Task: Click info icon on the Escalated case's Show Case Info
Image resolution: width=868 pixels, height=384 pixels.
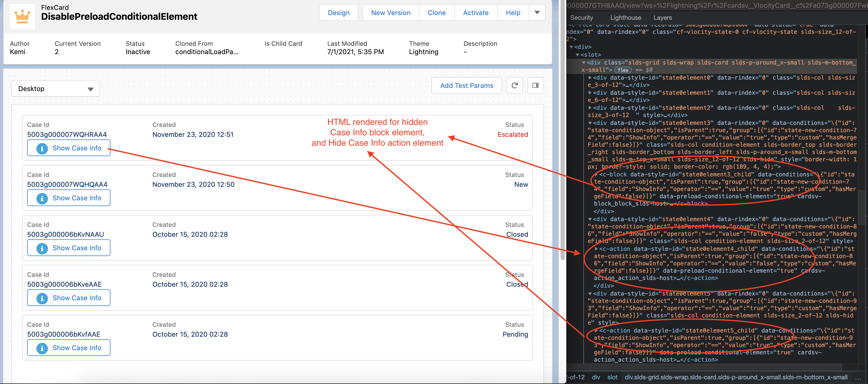Action: point(42,148)
